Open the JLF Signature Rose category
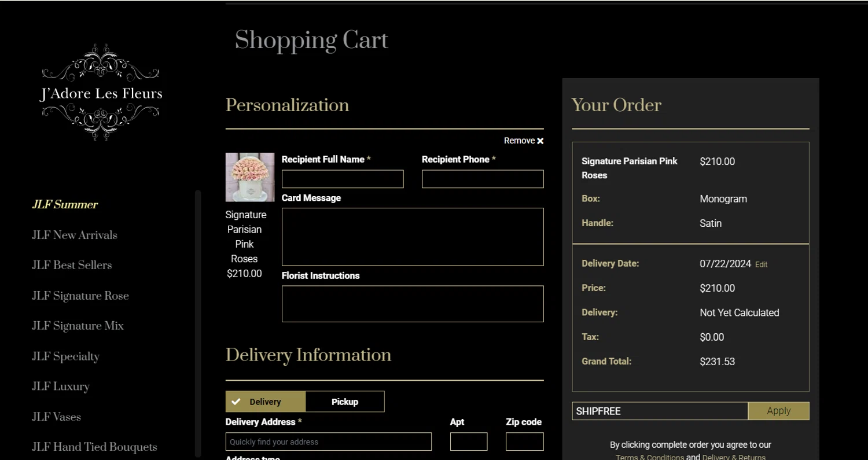The image size is (868, 460). click(x=80, y=296)
